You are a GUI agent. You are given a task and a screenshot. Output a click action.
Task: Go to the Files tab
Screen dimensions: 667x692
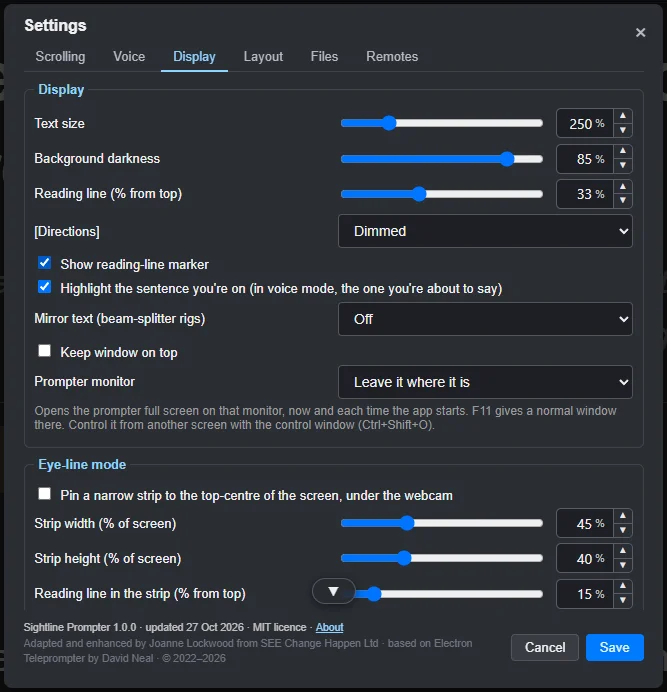click(324, 56)
